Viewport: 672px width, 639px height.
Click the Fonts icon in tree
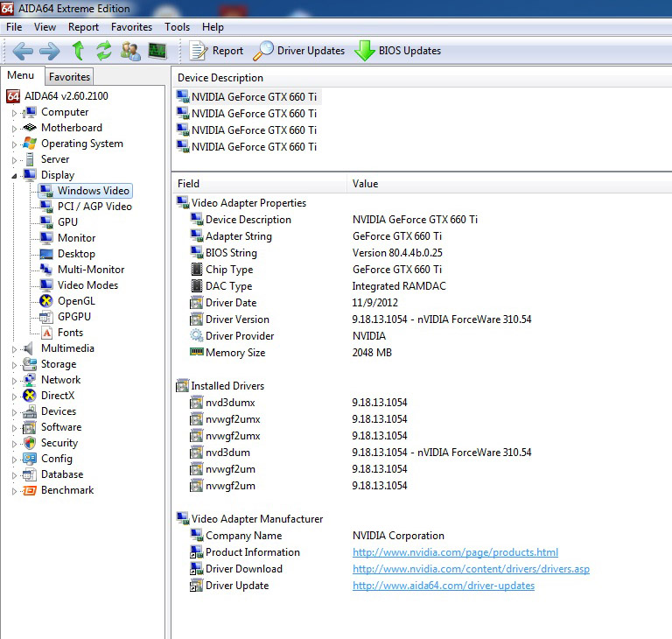pyautogui.click(x=46, y=333)
